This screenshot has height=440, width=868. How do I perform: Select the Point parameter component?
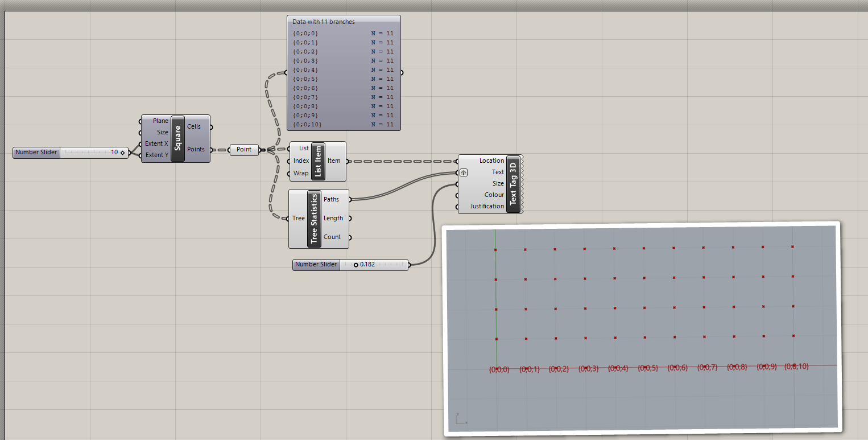[245, 150]
